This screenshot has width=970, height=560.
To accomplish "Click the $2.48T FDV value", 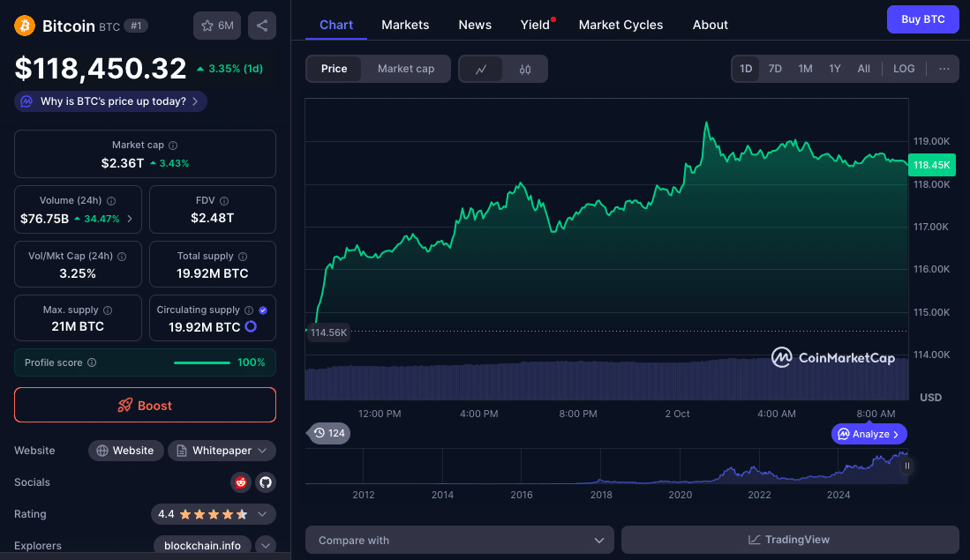I will [212, 218].
